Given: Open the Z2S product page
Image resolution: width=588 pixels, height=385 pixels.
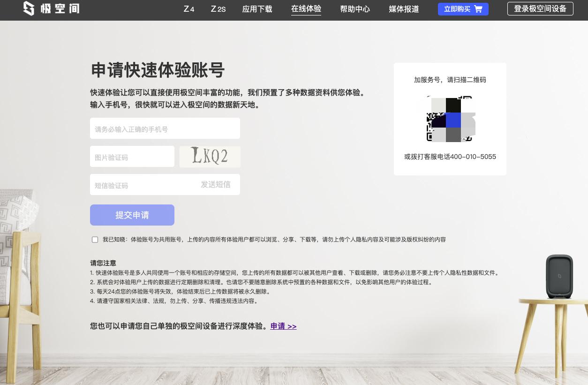Looking at the screenshot, I should [218, 9].
